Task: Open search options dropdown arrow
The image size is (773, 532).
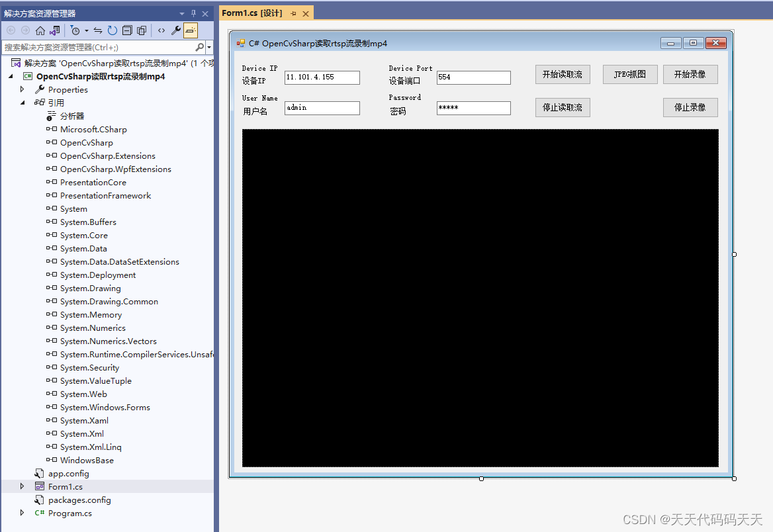Action: pyautogui.click(x=209, y=48)
